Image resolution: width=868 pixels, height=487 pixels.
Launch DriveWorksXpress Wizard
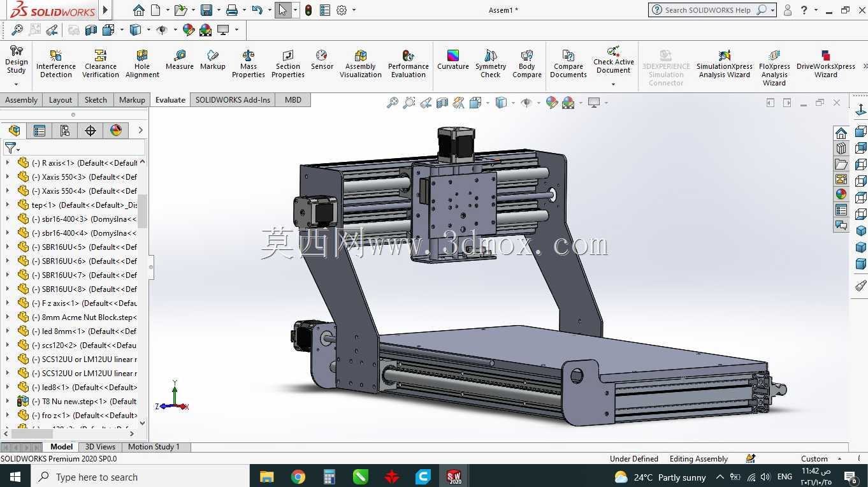826,64
